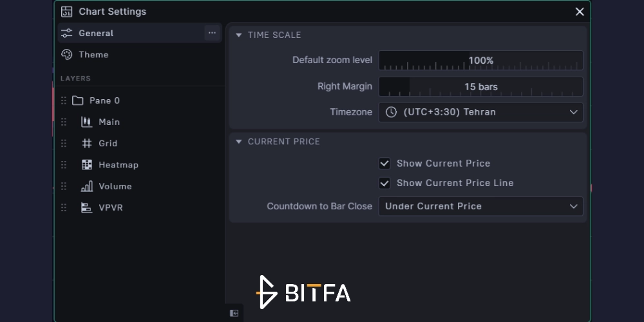644x322 pixels.
Task: Click the Pane 0 folder icon
Action: click(78, 100)
